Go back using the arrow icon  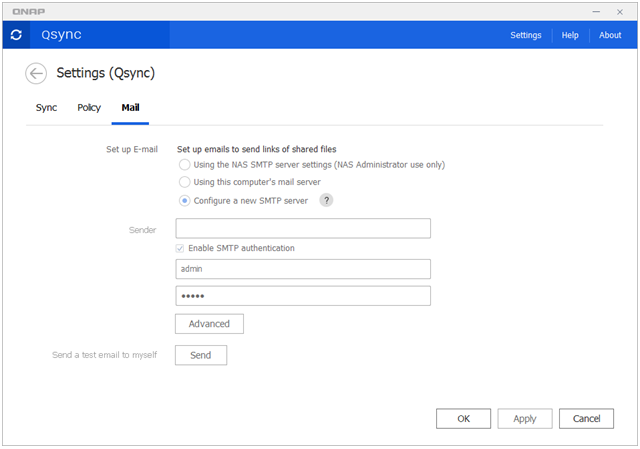(x=36, y=73)
